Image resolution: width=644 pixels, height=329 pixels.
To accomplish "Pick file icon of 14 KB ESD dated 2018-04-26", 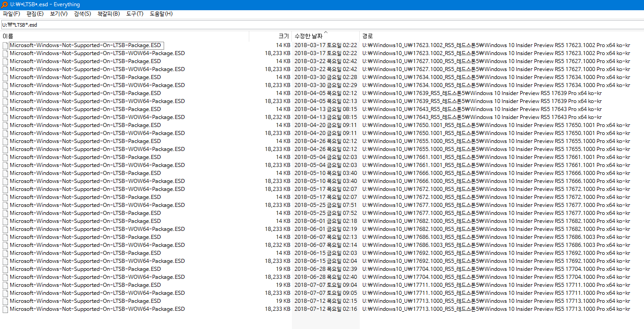I will click(5, 141).
